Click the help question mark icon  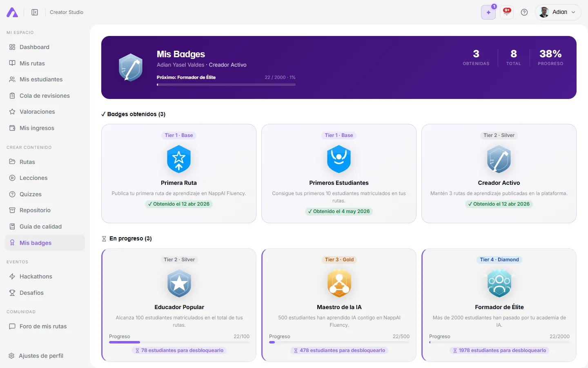tap(524, 12)
